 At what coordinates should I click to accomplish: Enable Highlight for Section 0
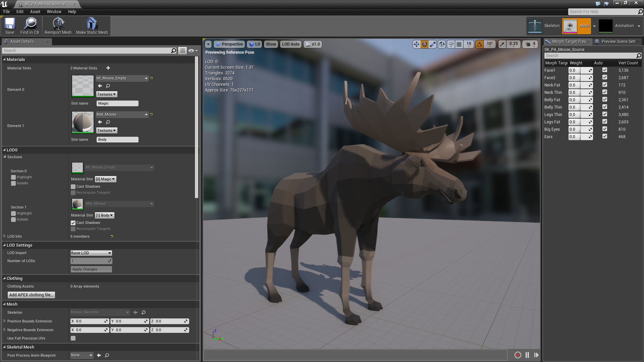coord(13,177)
